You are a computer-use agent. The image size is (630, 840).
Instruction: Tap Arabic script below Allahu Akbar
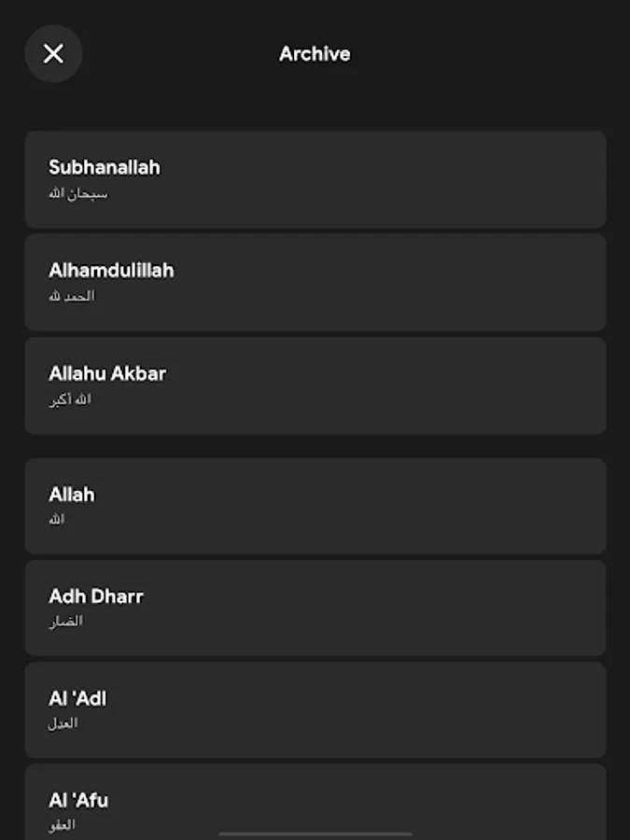(70, 399)
